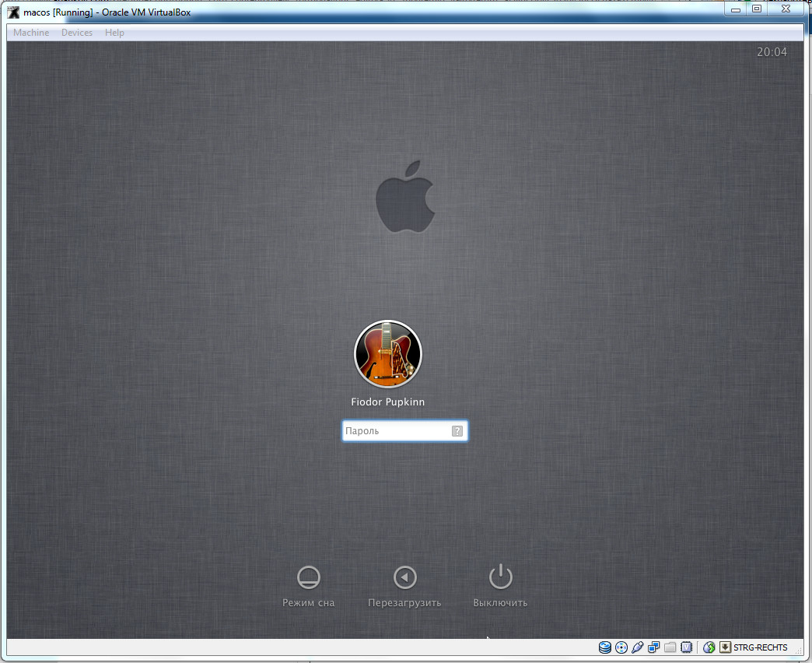This screenshot has height=663, width=812.
Task: Open the Devices menu
Action: [77, 33]
